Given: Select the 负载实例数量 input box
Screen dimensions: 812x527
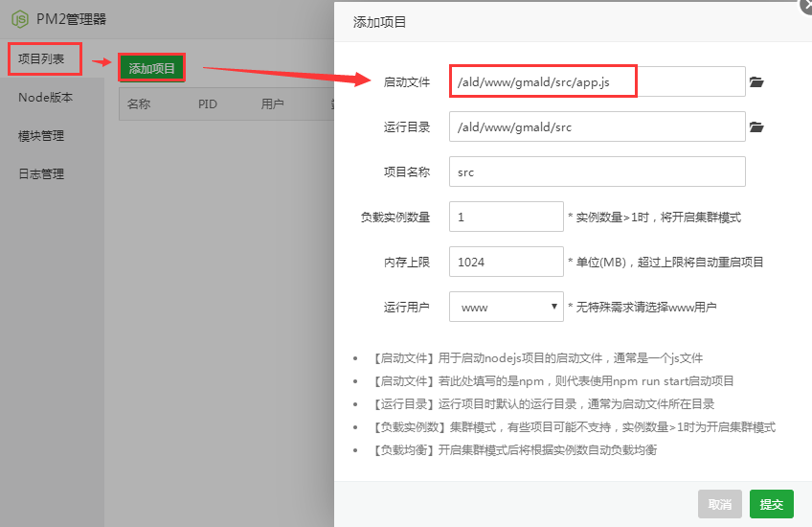Looking at the screenshot, I should 506,217.
